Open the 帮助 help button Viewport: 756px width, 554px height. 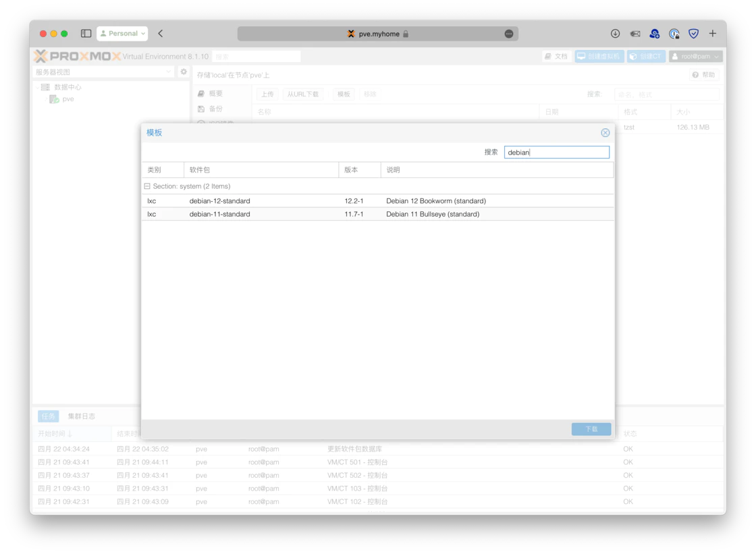coord(704,75)
